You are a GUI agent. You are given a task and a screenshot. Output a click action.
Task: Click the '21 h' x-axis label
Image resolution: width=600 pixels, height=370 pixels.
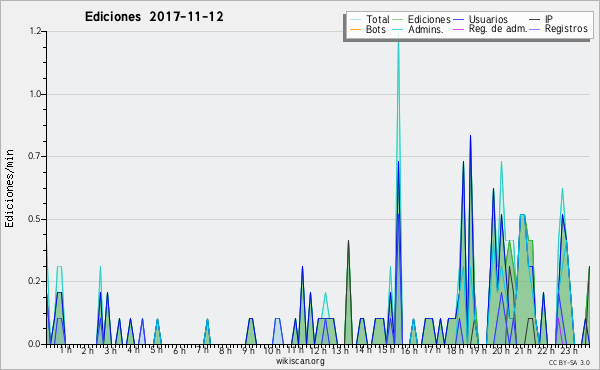pyautogui.click(x=523, y=350)
